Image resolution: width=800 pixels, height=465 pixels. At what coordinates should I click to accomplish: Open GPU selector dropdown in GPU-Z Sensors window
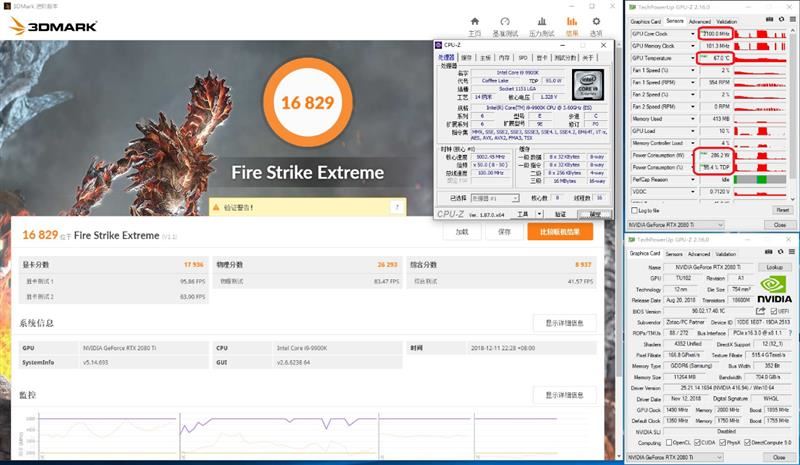pyautogui.click(x=676, y=225)
